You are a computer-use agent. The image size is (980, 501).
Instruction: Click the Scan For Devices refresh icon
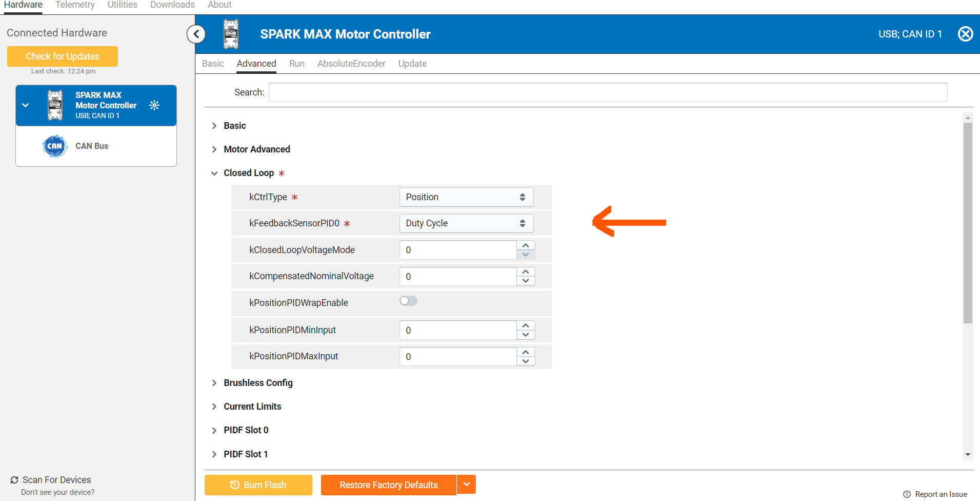click(14, 480)
